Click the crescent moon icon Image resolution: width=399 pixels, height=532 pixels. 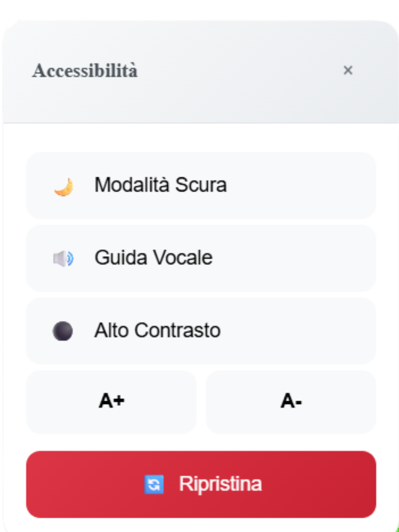point(64,186)
